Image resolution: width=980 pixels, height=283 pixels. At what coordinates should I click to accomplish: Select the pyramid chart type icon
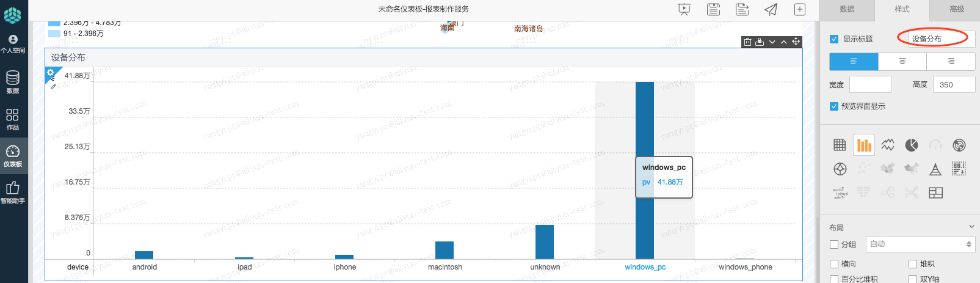pos(935,169)
